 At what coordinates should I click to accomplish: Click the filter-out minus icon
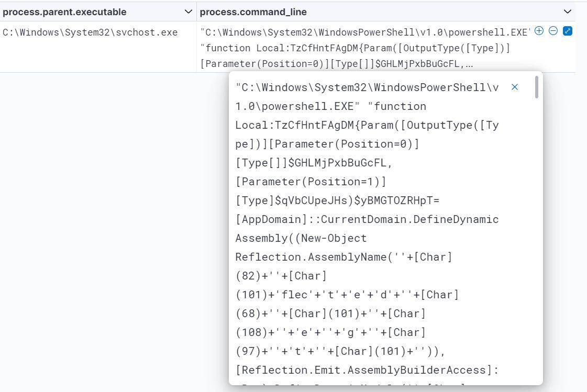pyautogui.click(x=553, y=31)
